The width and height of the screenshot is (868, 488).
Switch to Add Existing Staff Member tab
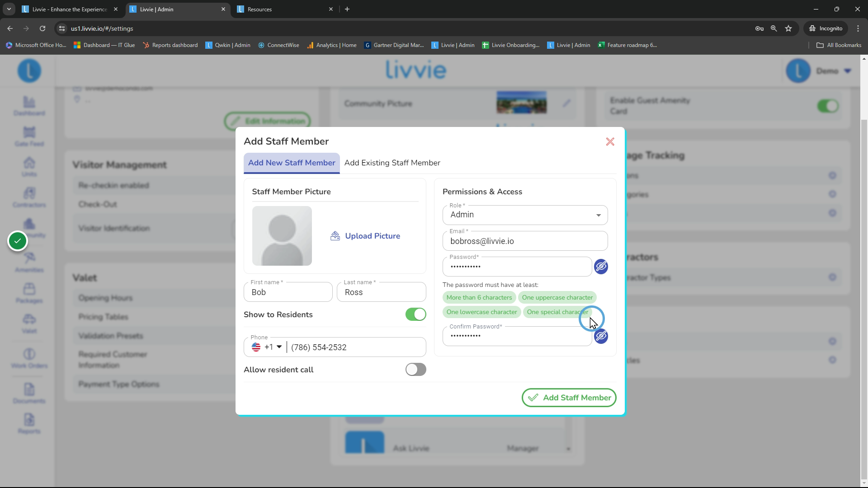point(392,163)
